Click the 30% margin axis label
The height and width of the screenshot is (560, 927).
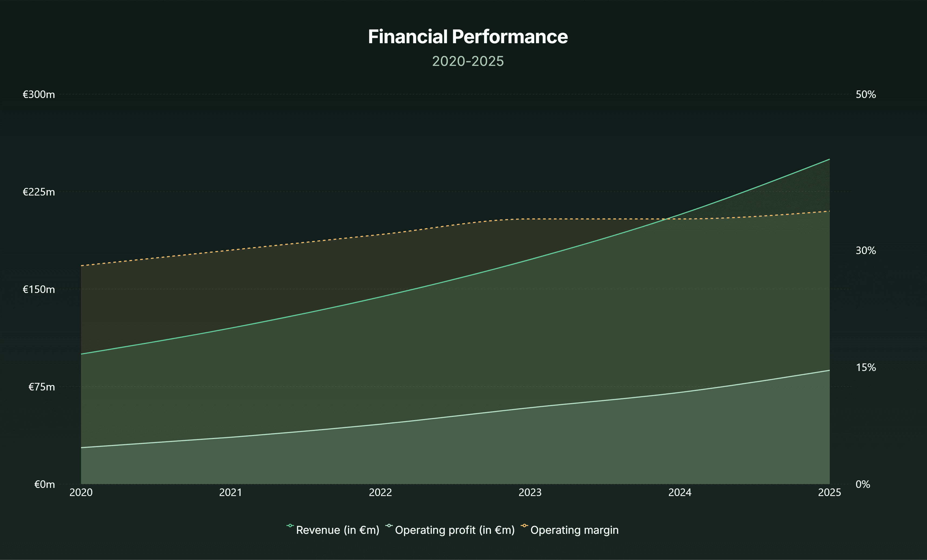(x=866, y=251)
